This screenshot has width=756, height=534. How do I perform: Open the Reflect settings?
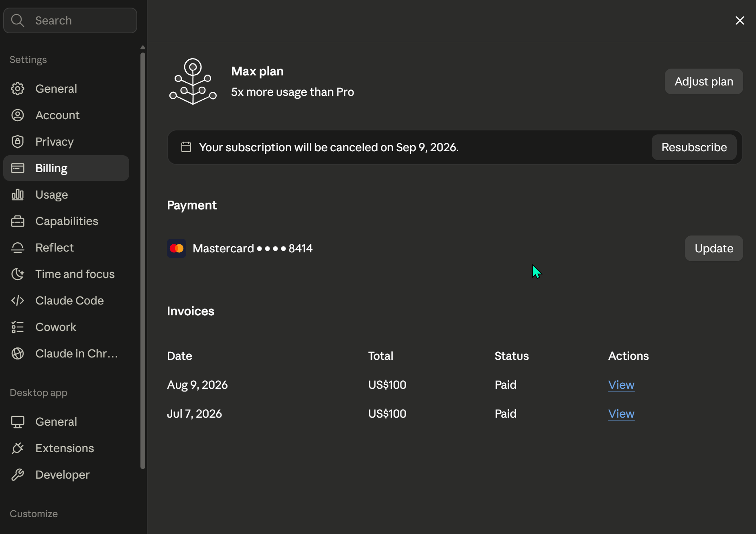click(x=66, y=248)
